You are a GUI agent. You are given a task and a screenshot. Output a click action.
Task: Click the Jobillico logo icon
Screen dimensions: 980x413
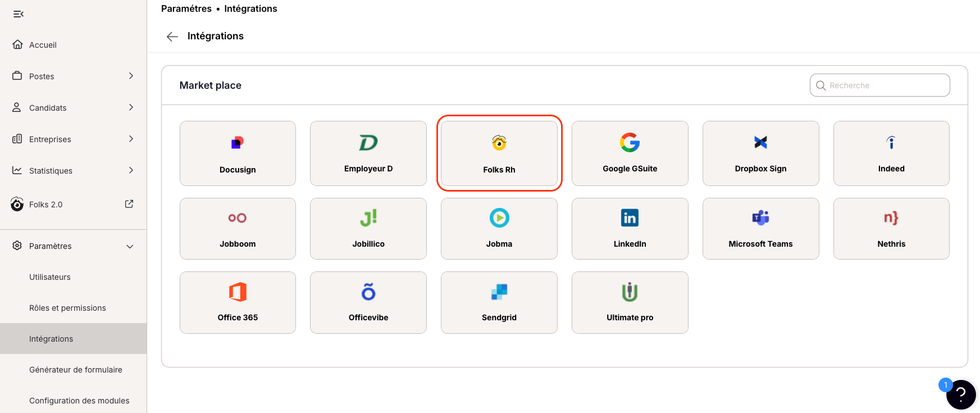click(x=368, y=218)
